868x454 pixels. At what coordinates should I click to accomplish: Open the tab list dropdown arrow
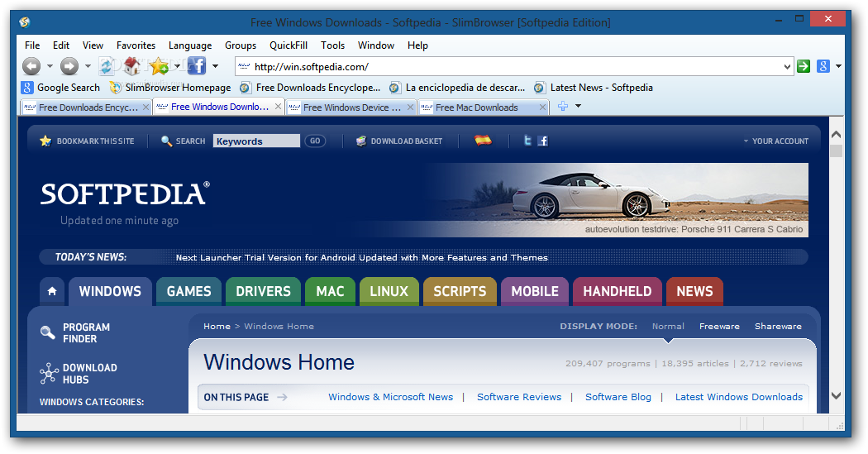coord(578,106)
